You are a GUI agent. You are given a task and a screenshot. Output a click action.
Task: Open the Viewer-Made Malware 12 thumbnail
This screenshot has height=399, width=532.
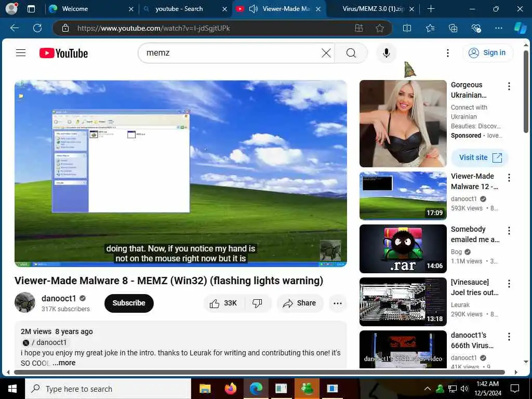pyautogui.click(x=403, y=196)
